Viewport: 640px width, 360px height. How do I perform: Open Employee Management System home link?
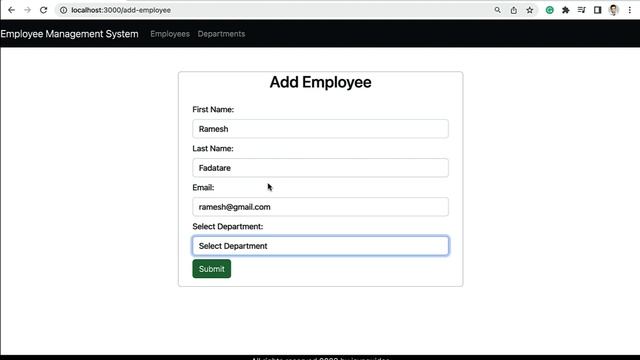(69, 34)
